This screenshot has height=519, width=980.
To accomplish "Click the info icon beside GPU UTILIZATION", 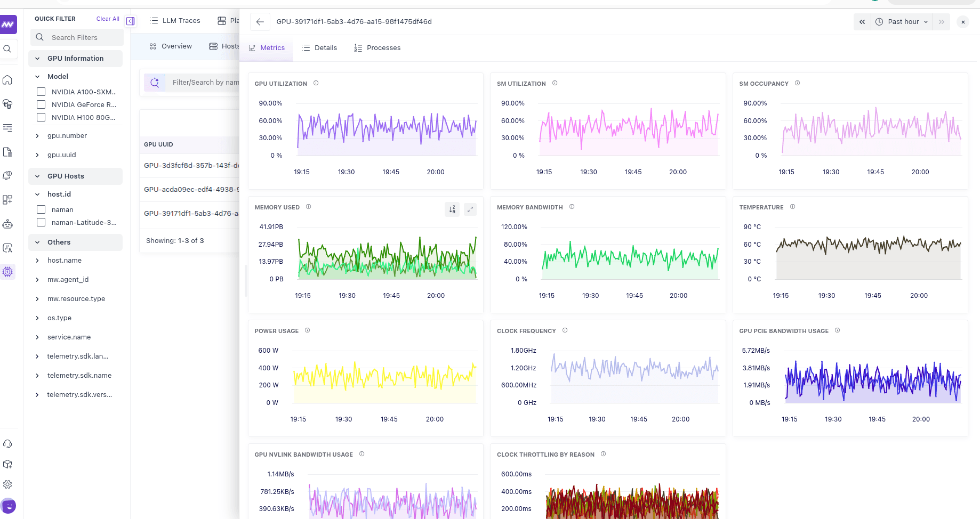I will click(x=316, y=83).
